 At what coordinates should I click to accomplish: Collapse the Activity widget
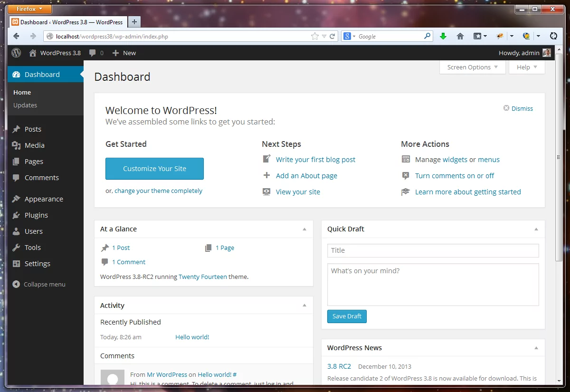pyautogui.click(x=304, y=306)
